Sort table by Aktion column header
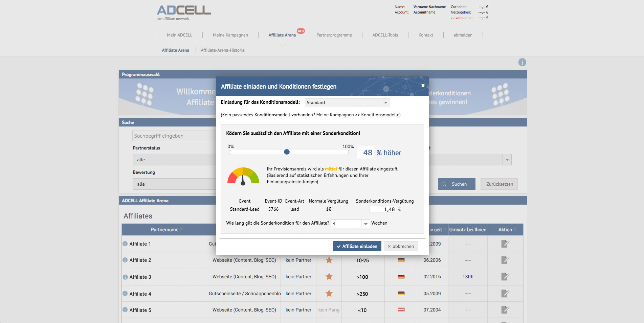The image size is (644, 323). click(505, 230)
